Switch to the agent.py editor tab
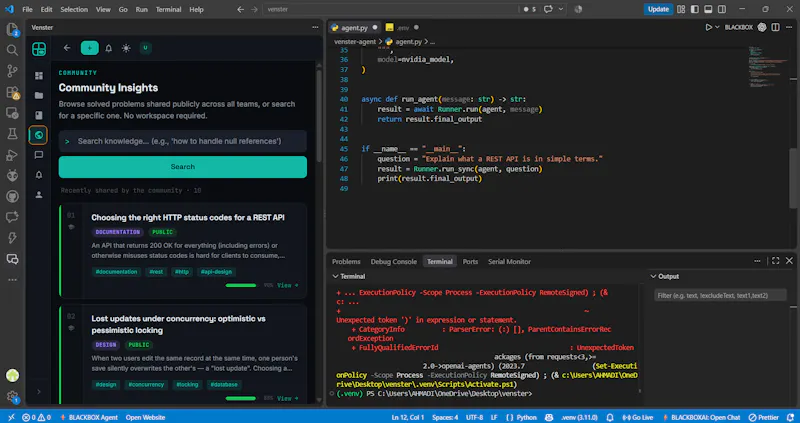This screenshot has height=423, width=800. (355, 28)
